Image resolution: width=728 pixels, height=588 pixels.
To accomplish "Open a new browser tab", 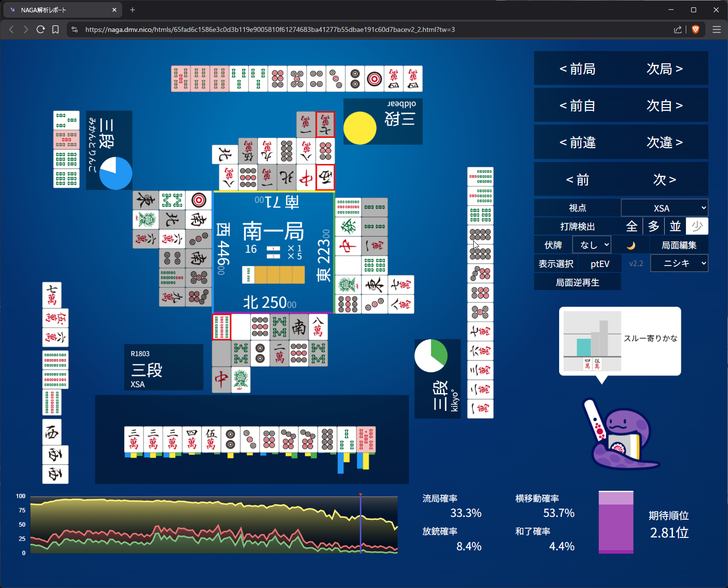I will tap(133, 10).
